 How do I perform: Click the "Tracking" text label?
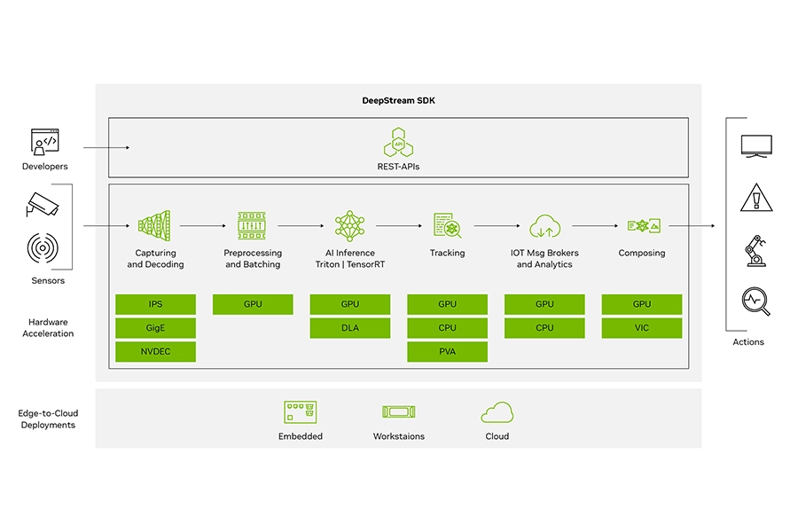(x=448, y=253)
